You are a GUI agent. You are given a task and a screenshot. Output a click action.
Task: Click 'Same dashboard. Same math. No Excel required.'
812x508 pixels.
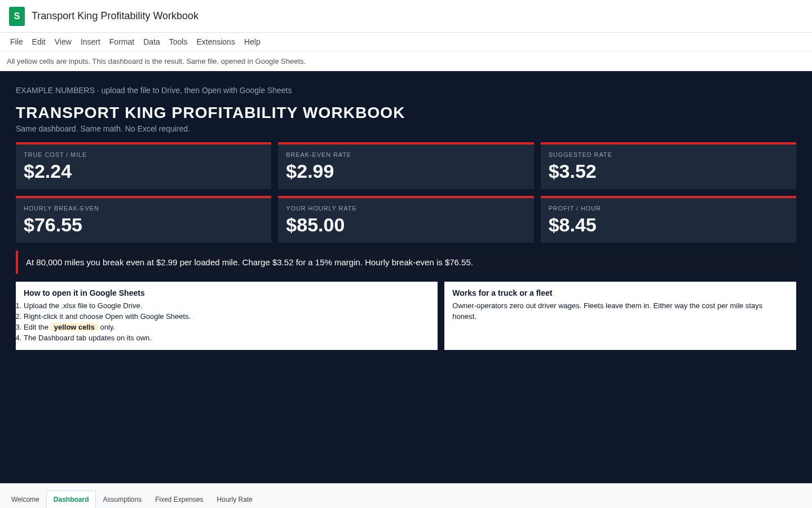pyautogui.click(x=103, y=129)
